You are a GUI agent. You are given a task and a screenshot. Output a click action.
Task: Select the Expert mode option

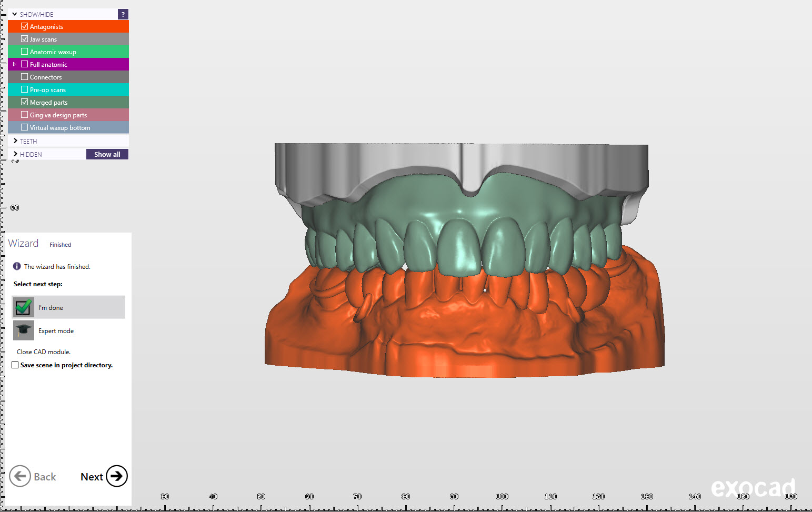pos(68,330)
